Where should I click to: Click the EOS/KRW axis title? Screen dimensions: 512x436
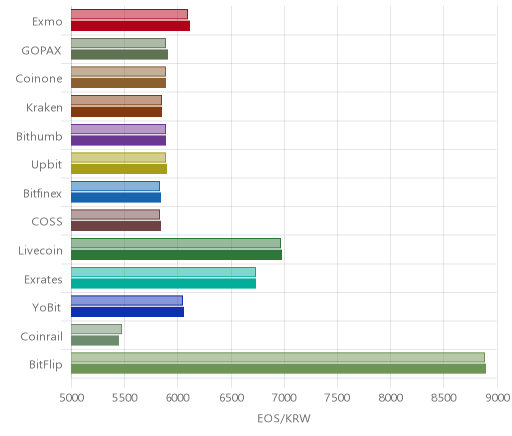tap(284, 418)
